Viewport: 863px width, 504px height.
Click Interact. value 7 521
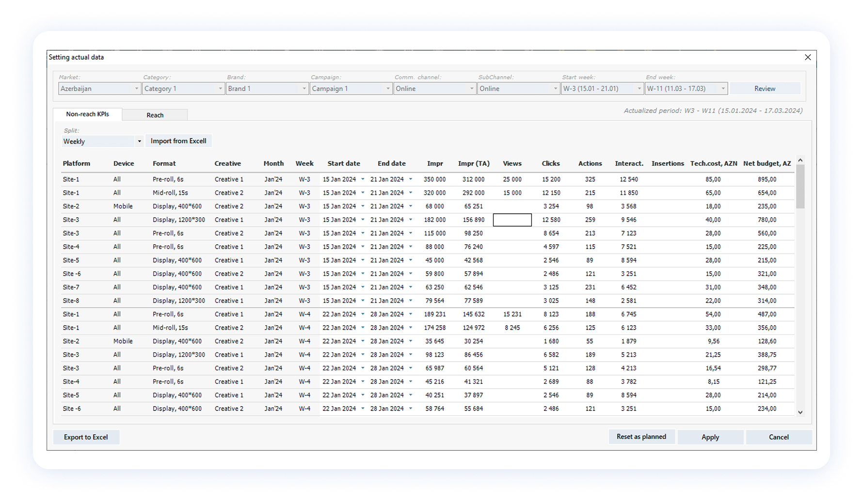coord(629,247)
